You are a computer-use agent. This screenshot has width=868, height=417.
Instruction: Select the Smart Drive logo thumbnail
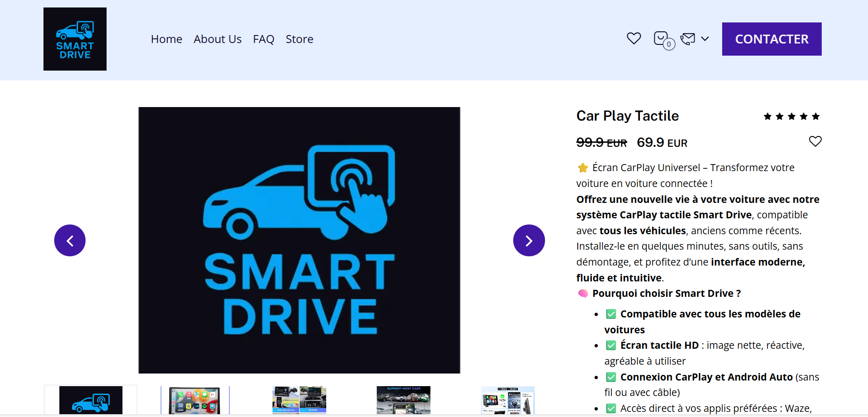(x=91, y=400)
